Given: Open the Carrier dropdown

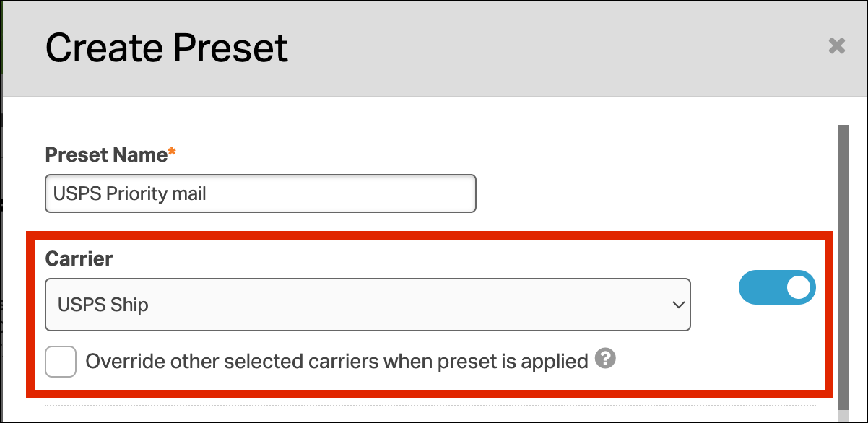Looking at the screenshot, I should (x=368, y=305).
